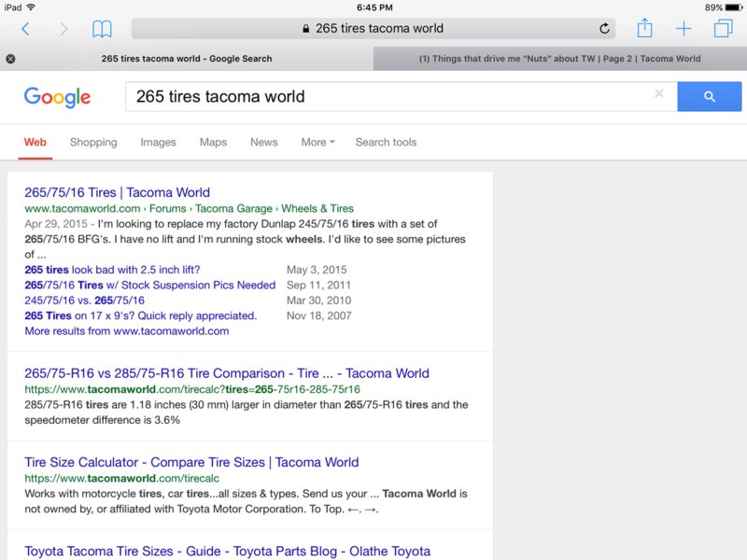
Task: Click the https://www.tacomaworld.com/tirecalc URL
Action: (122, 479)
